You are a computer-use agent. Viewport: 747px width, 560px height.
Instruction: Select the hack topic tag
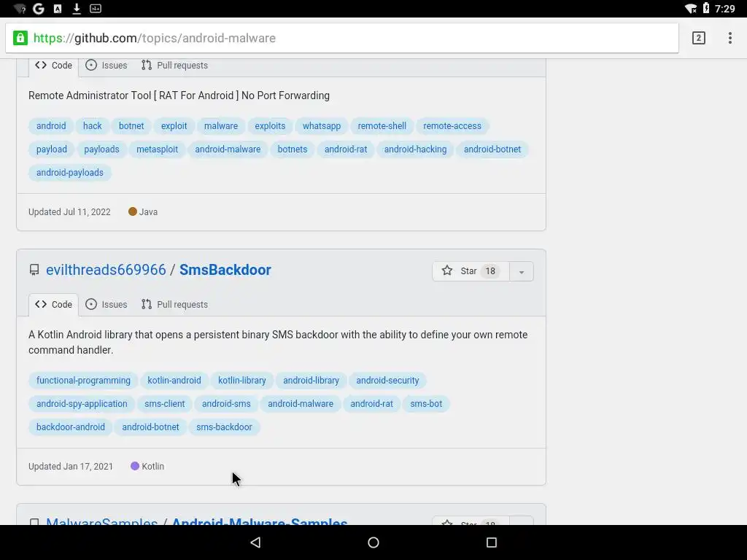(x=93, y=125)
